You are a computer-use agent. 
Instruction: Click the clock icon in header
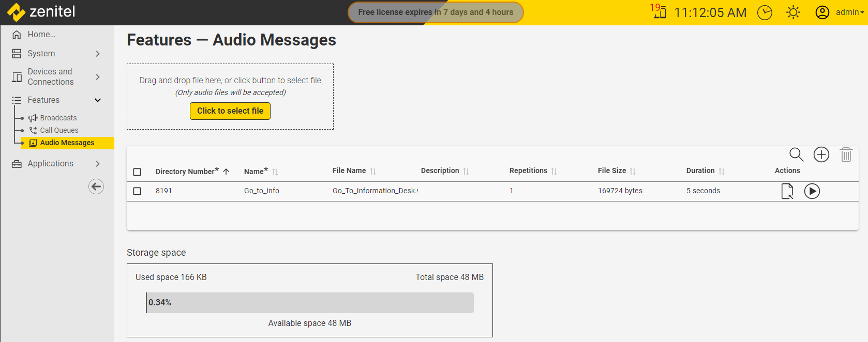coord(765,12)
